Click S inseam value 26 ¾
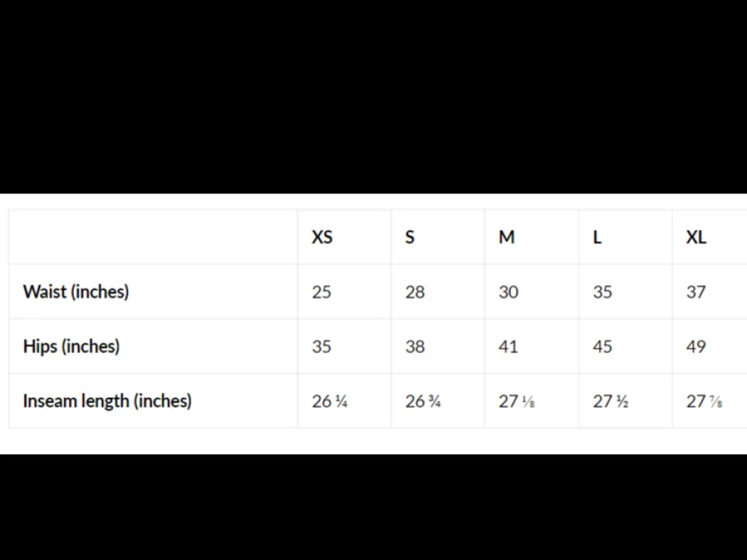Screen dimensions: 747x560 point(423,402)
